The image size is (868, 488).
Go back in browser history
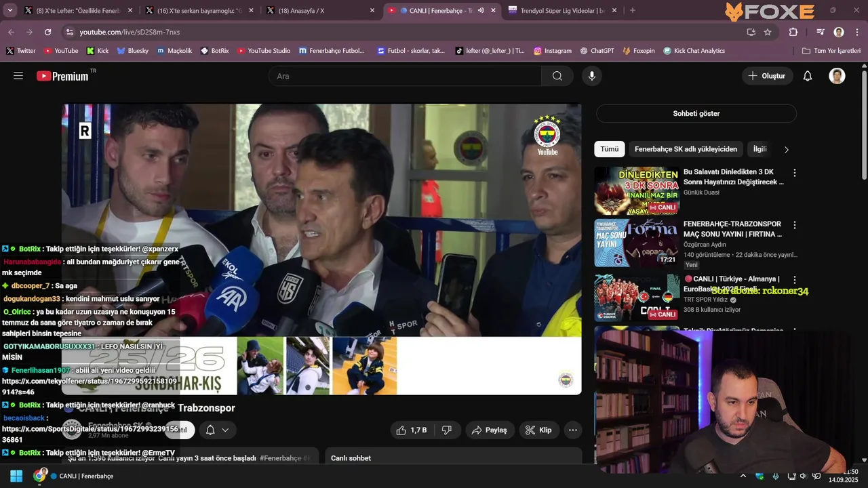(x=11, y=32)
